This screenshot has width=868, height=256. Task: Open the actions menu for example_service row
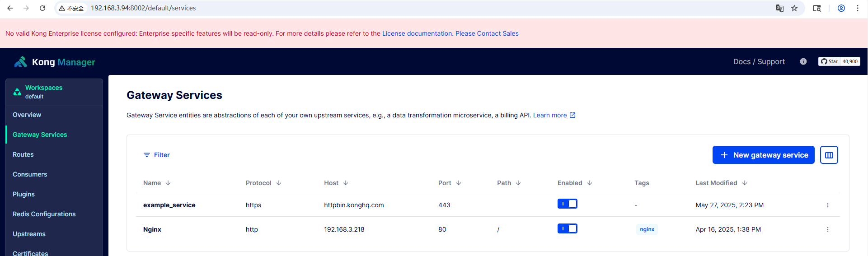tap(828, 205)
